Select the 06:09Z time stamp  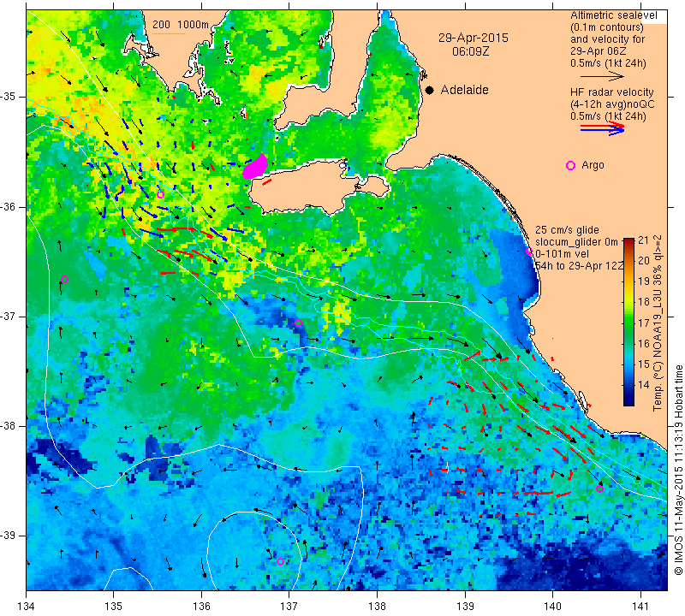tap(470, 51)
